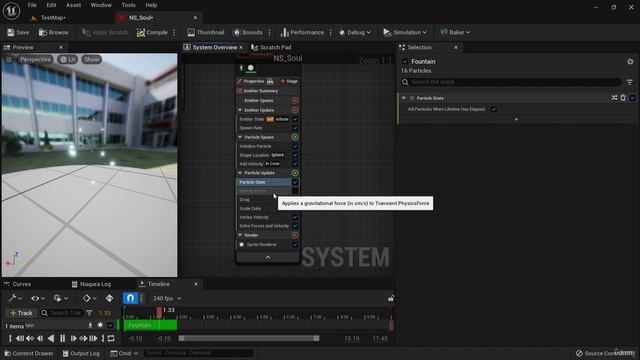Click the filter icon beside track search
The height and width of the screenshot is (360, 640).
89,313
